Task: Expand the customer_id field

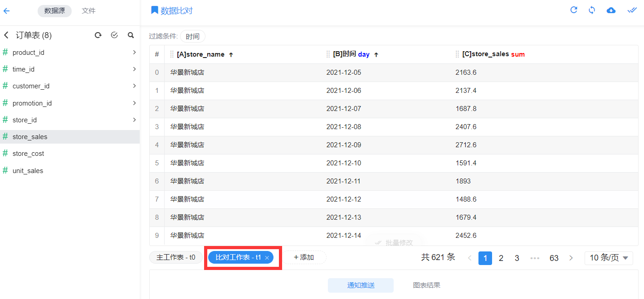Action: point(134,86)
